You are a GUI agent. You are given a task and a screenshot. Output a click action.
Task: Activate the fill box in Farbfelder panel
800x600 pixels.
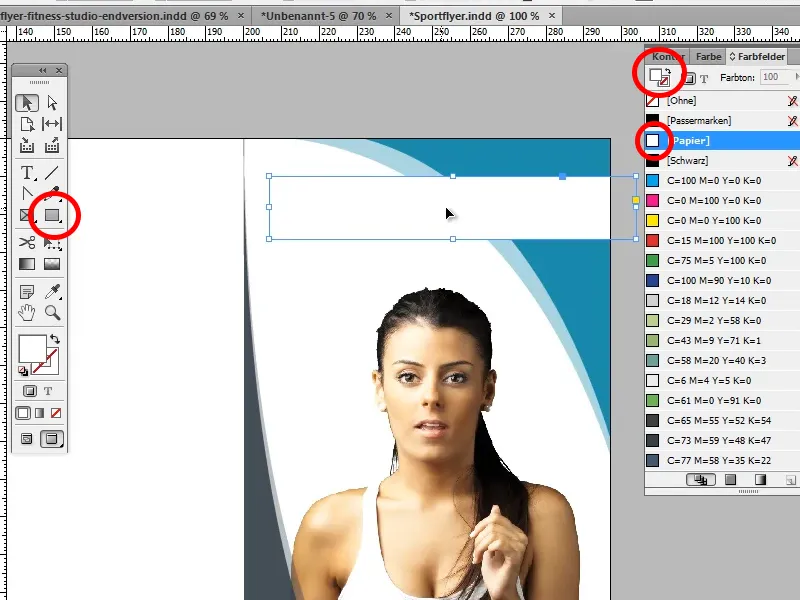655,76
